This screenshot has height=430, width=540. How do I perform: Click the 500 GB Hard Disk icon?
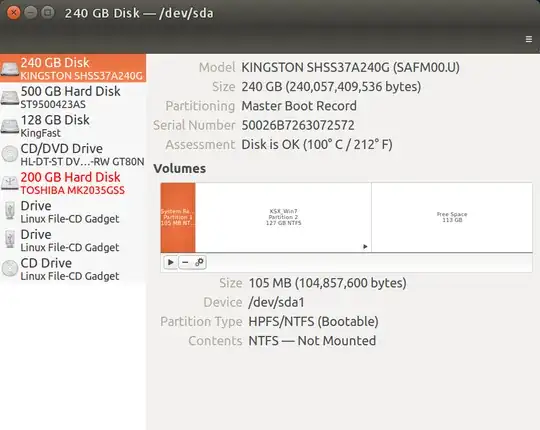tap(10, 97)
